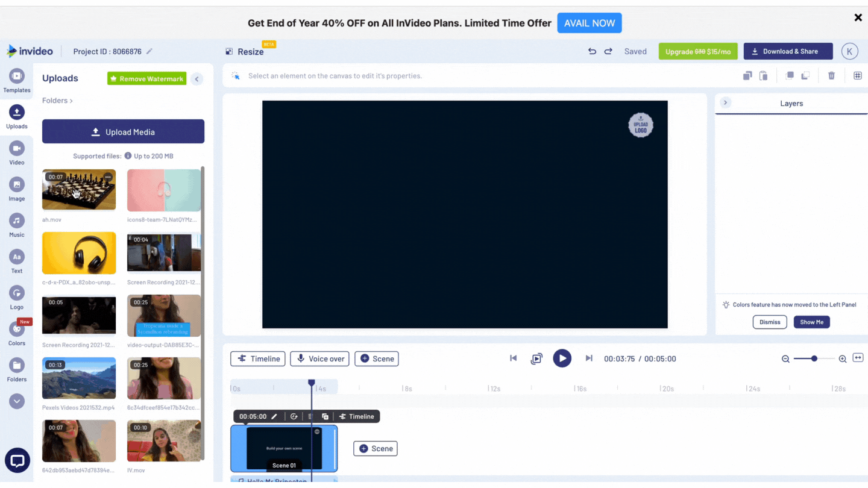Close the promo banner with the X
This screenshot has height=488, width=868.
pyautogui.click(x=858, y=17)
